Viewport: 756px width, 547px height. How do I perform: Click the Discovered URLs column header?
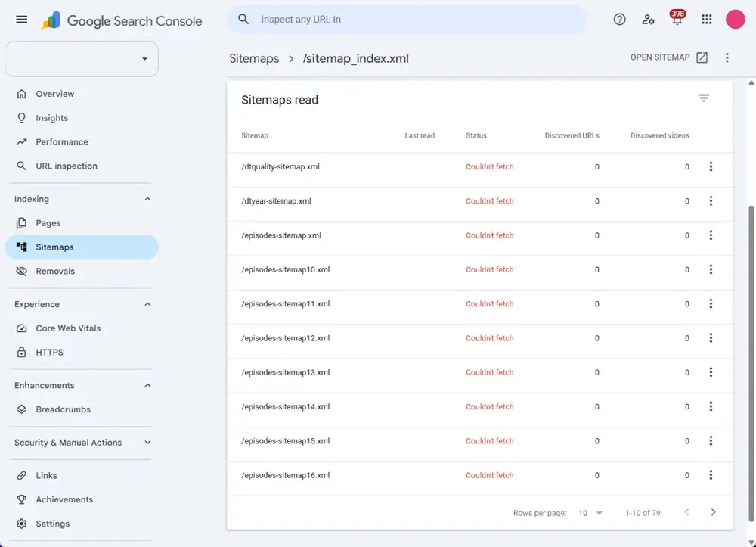pos(572,135)
